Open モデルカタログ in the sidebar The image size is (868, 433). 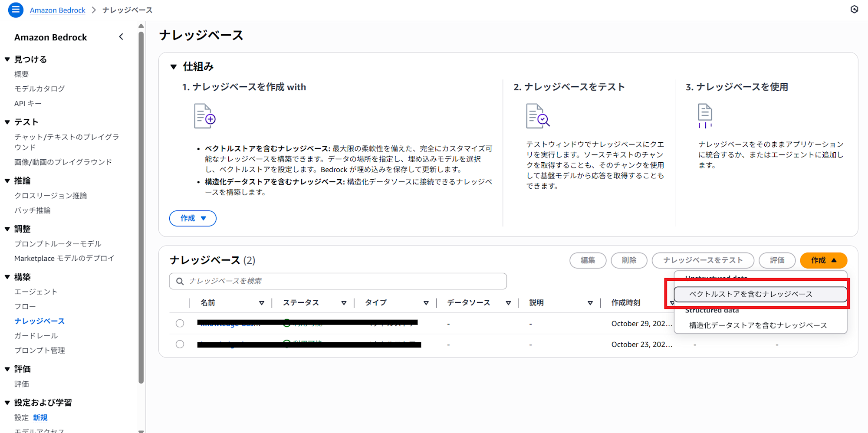39,89
